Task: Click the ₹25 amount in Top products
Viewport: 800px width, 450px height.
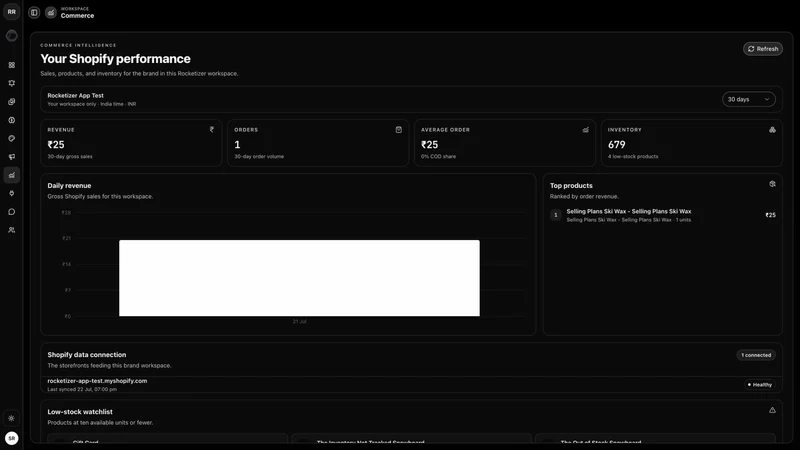Action: (x=770, y=215)
